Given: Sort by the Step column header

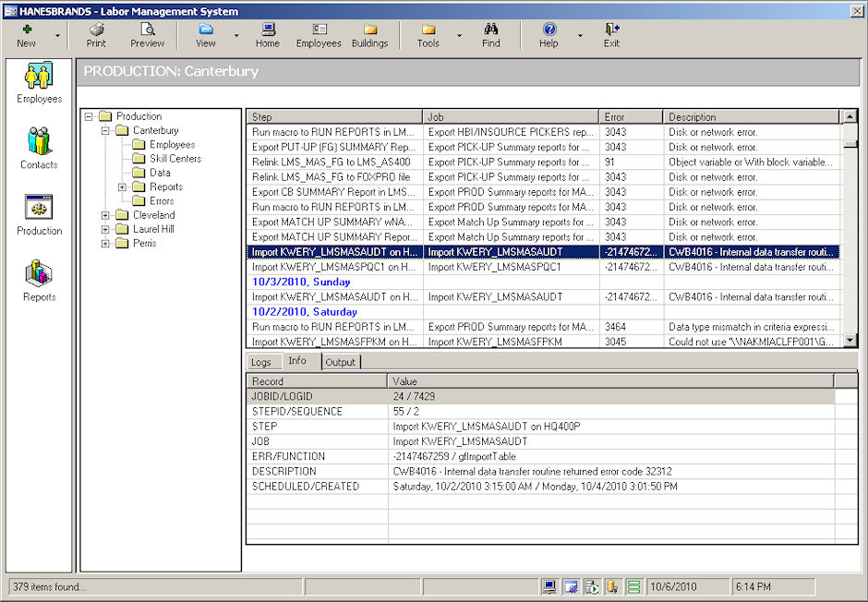Looking at the screenshot, I should tap(334, 116).
